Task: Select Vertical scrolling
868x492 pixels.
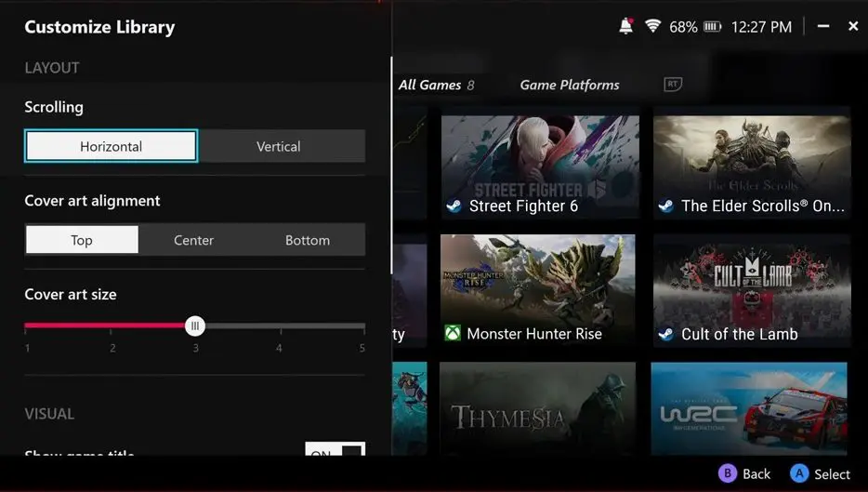Action: tap(279, 146)
